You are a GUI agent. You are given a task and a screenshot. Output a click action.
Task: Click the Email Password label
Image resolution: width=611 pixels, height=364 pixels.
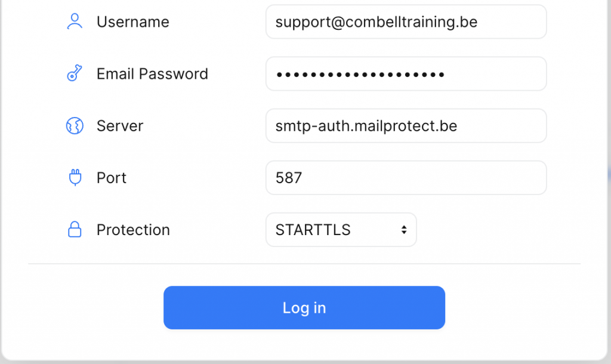pyautogui.click(x=152, y=74)
